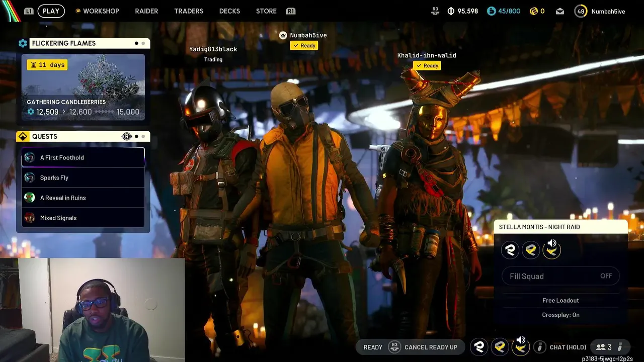Click the CHAT (HOLD) label
Screen dimensions: 644x362
(x=568, y=347)
